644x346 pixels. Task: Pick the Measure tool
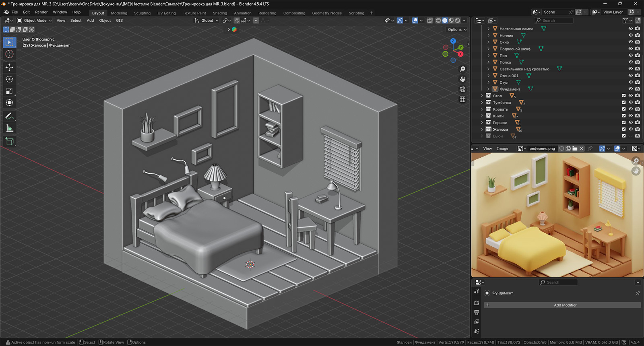(9, 128)
